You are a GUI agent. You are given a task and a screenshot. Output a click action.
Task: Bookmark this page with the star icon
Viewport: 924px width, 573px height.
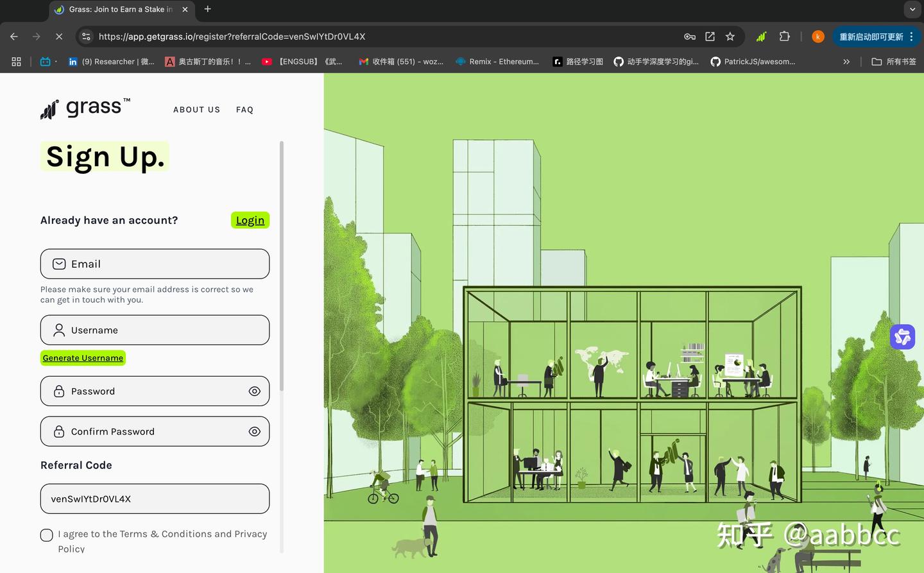[x=730, y=37]
